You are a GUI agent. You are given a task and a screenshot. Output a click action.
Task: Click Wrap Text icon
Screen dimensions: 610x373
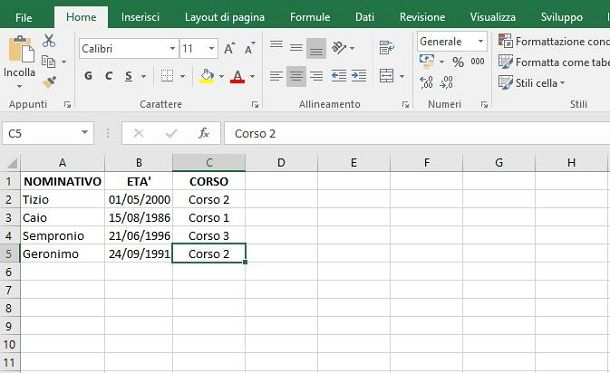click(x=387, y=48)
